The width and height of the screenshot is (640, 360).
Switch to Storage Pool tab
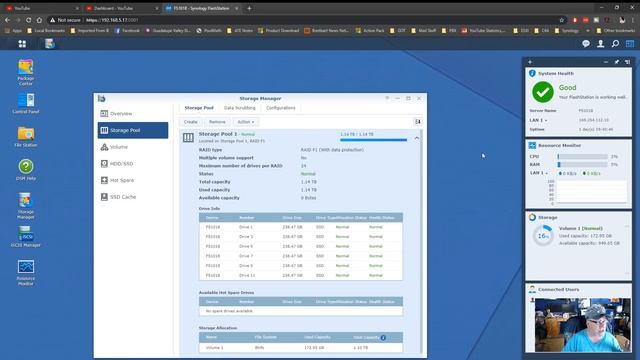[x=199, y=108]
